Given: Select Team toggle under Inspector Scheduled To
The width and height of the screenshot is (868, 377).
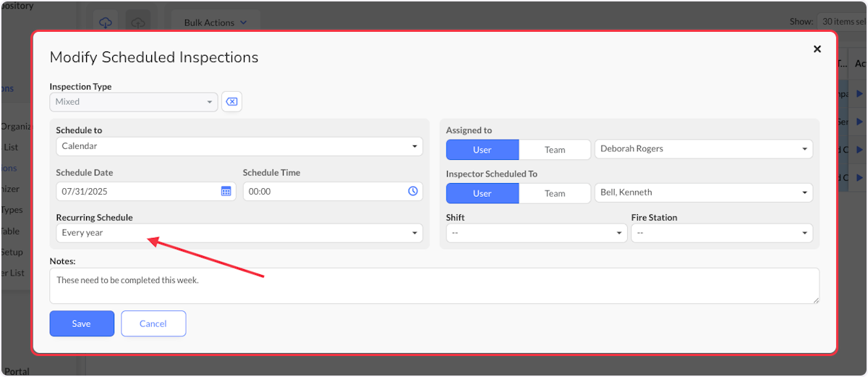Looking at the screenshot, I should click(x=555, y=193).
